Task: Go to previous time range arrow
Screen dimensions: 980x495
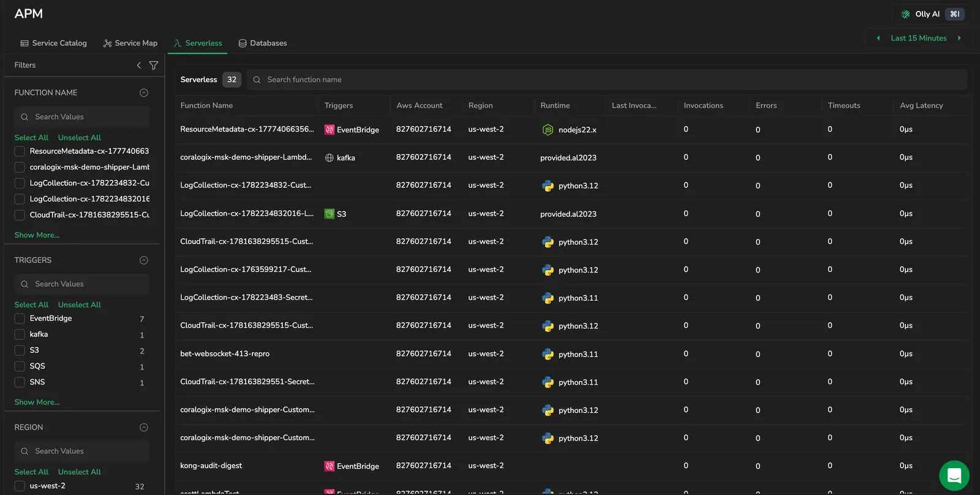Action: pos(878,38)
